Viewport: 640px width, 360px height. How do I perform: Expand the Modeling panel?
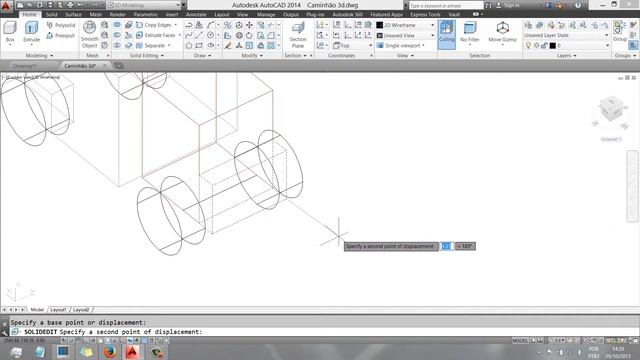39,55
